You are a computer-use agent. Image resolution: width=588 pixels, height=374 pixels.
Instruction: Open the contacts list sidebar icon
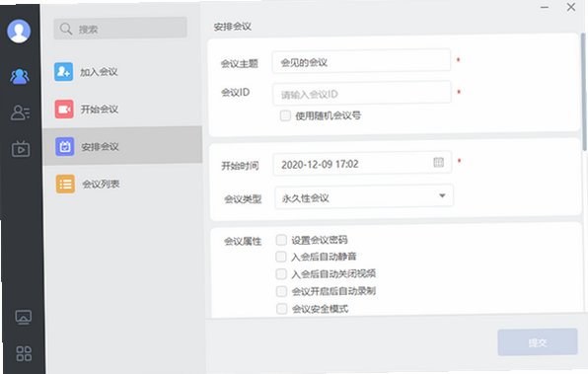(x=21, y=112)
